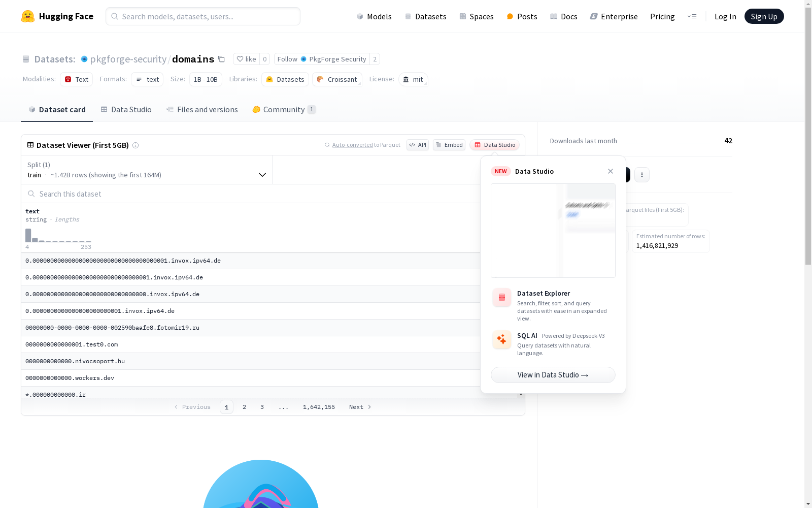Open Models in the top navigation
This screenshot has height=508, width=812.
click(374, 16)
